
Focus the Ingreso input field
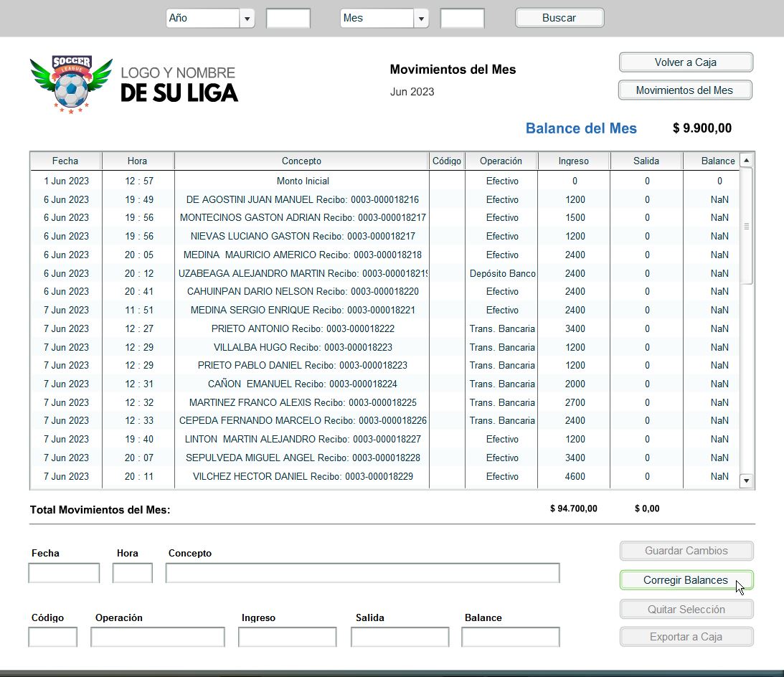tap(288, 637)
